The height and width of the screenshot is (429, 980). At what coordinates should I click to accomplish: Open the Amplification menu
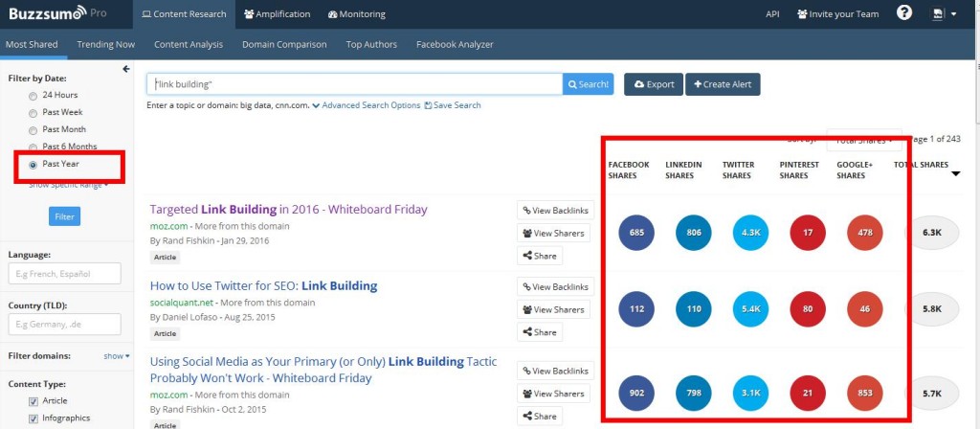(x=278, y=14)
